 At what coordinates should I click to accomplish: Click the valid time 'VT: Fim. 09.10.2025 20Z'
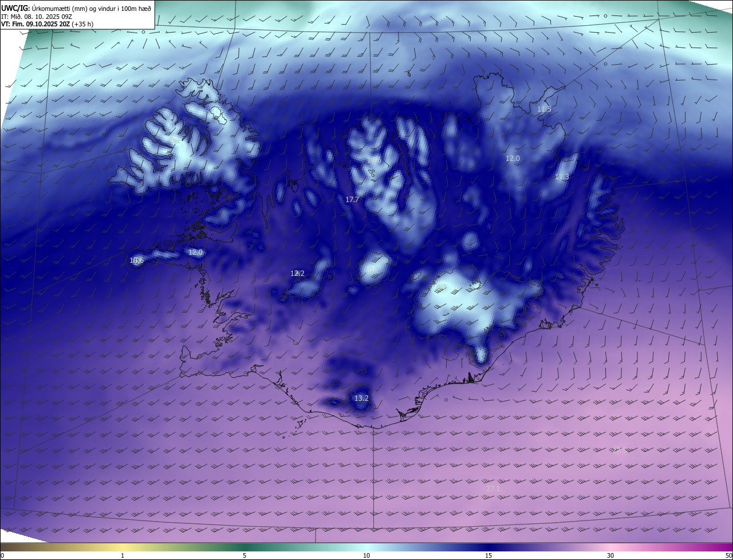(x=37, y=25)
